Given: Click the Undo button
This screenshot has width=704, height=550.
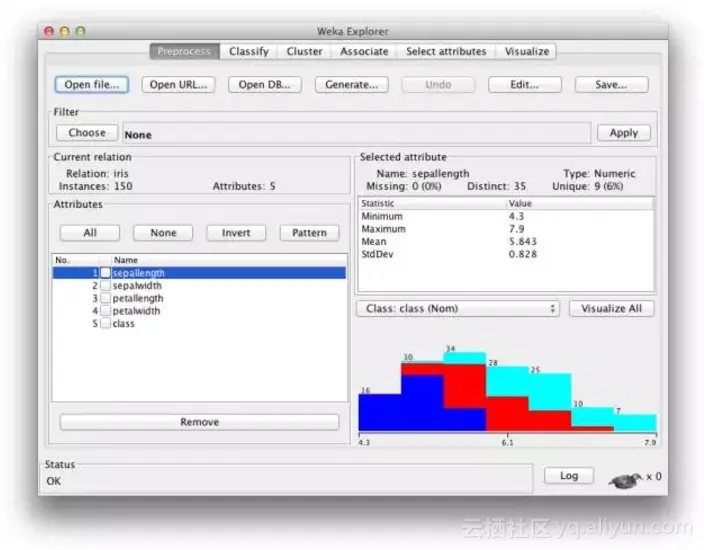Looking at the screenshot, I should [x=438, y=84].
